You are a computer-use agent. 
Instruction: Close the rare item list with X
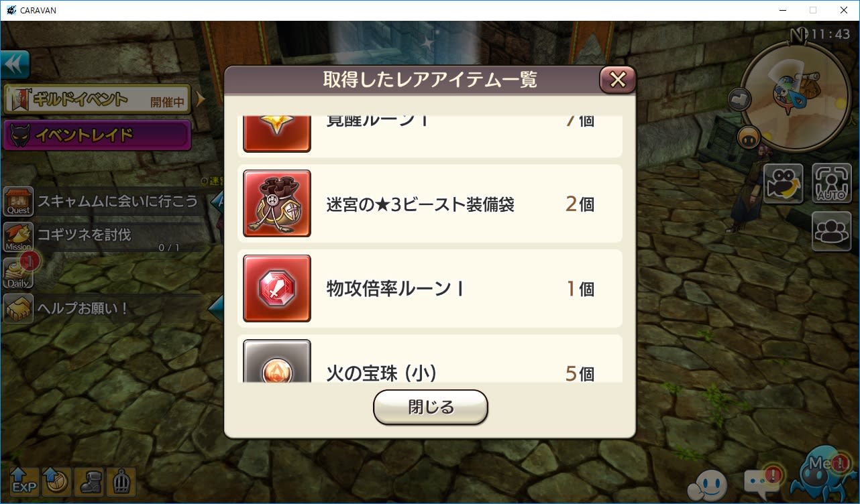pyautogui.click(x=617, y=80)
